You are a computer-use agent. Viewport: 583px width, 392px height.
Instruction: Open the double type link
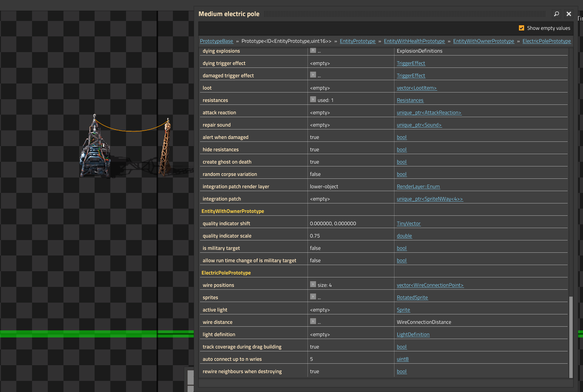click(404, 236)
